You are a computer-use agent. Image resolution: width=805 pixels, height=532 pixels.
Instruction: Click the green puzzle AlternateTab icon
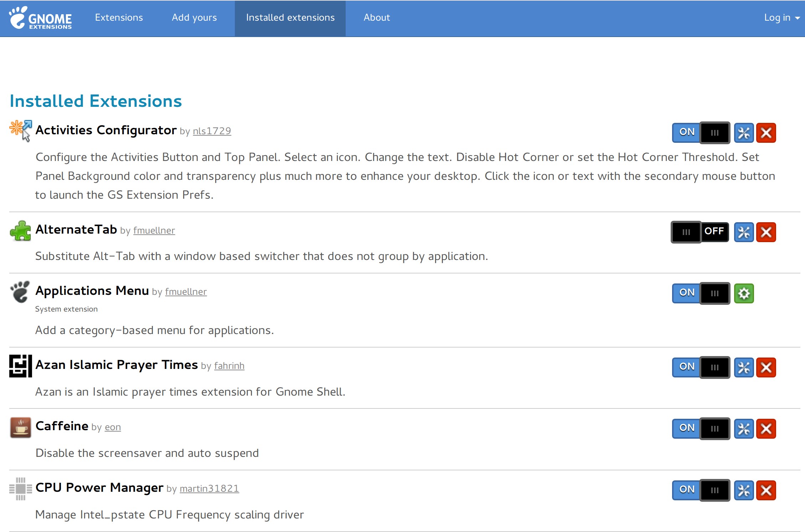21,231
